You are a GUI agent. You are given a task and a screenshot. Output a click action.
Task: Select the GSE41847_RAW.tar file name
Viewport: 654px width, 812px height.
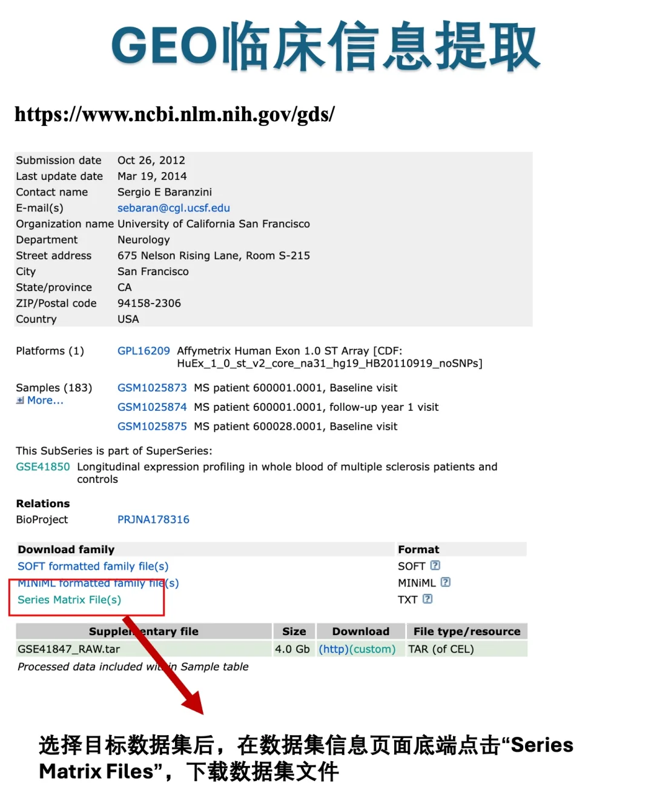tap(68, 649)
